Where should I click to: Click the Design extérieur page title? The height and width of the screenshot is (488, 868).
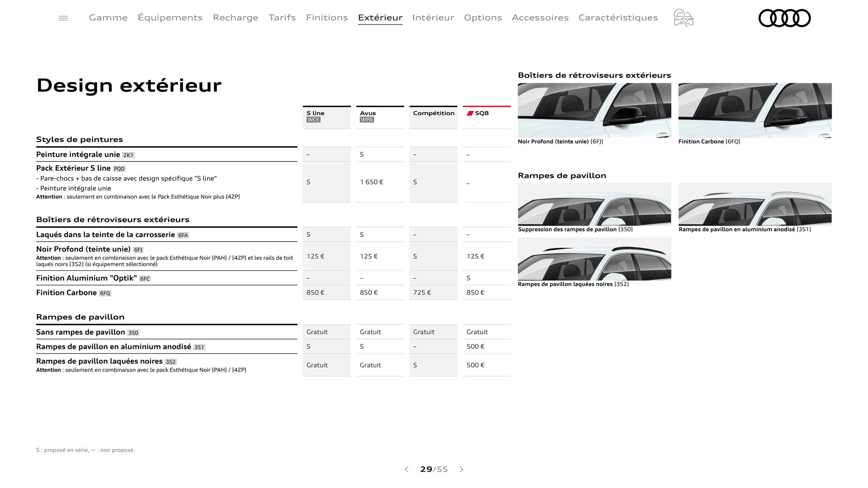[x=129, y=85]
